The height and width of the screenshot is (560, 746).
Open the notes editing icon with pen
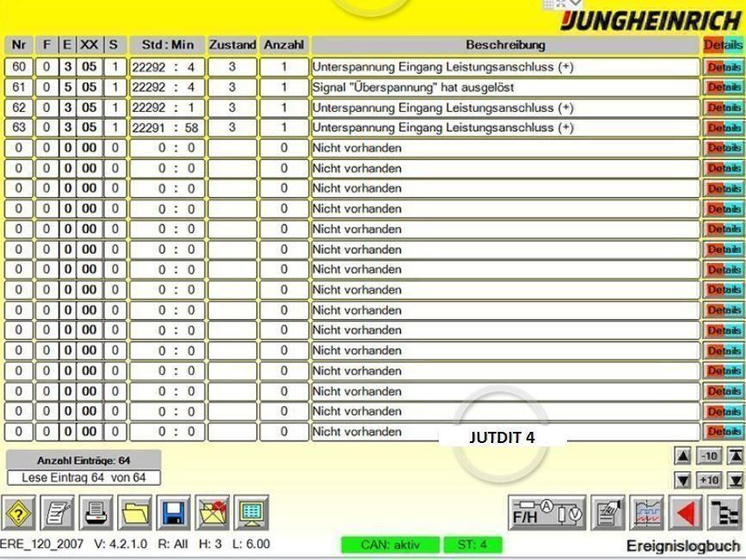(x=58, y=514)
